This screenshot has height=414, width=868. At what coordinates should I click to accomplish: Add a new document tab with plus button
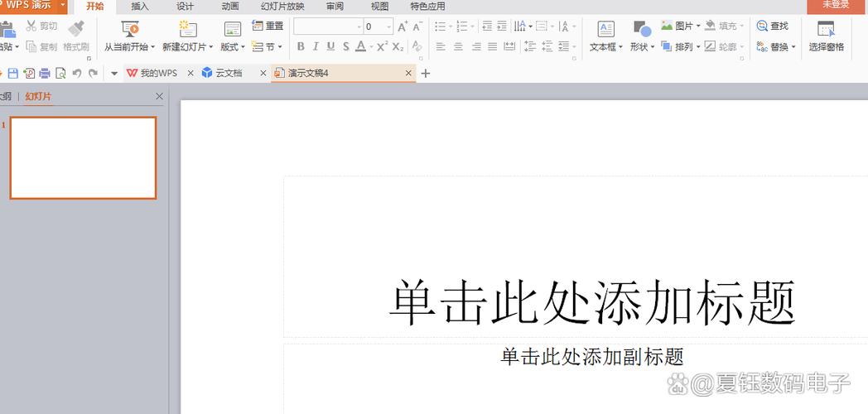tap(425, 73)
